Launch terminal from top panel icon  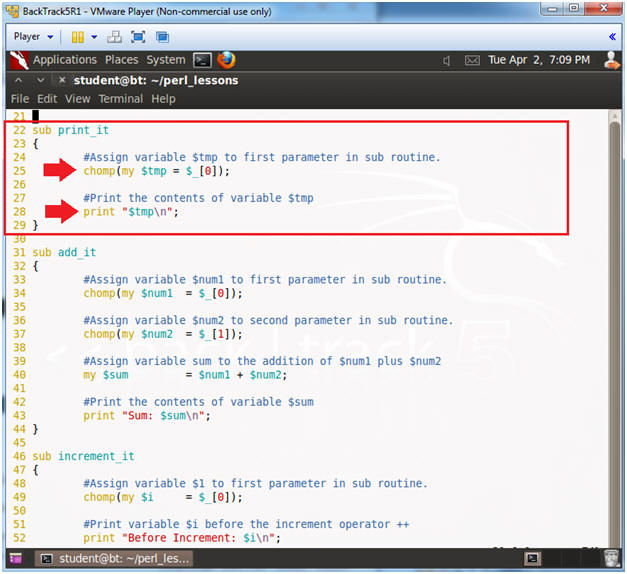coord(202,60)
